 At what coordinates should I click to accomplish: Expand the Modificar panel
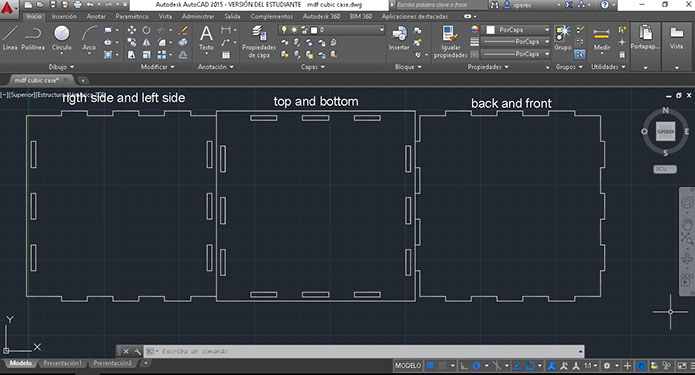pyautogui.click(x=157, y=67)
